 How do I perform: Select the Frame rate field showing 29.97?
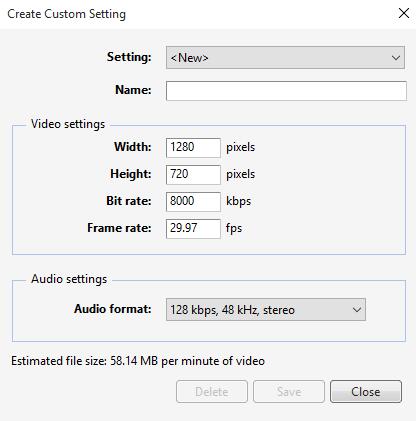coord(193,229)
